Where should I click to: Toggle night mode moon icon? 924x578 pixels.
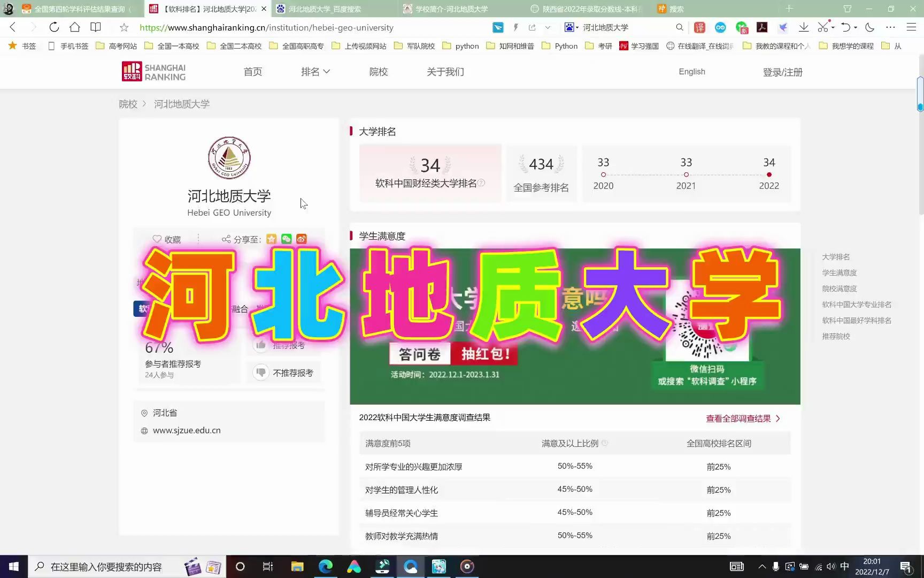coord(870,27)
